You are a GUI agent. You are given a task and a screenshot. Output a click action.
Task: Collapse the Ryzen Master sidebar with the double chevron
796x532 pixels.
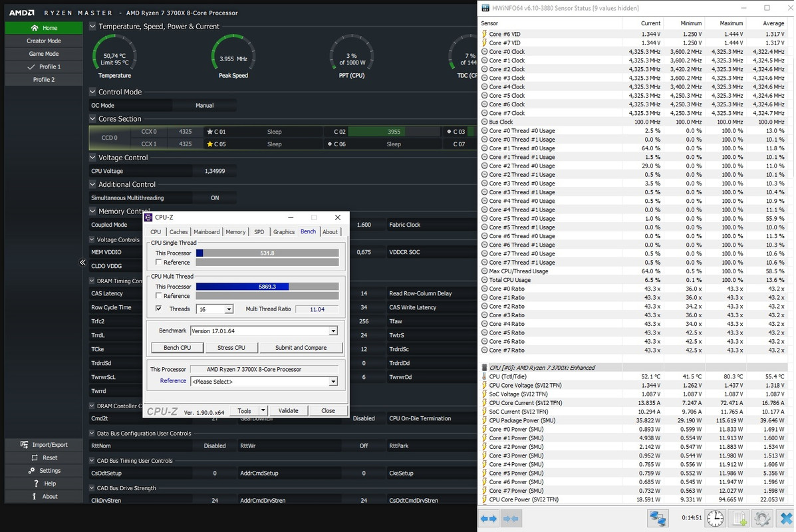click(x=82, y=263)
